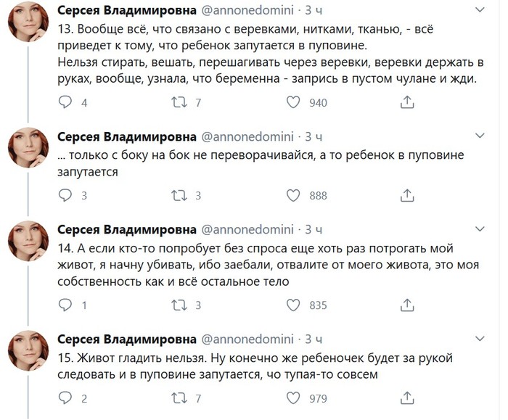Reply to tweet 13 about ropes
The height and width of the screenshot is (420, 508).
65,103
